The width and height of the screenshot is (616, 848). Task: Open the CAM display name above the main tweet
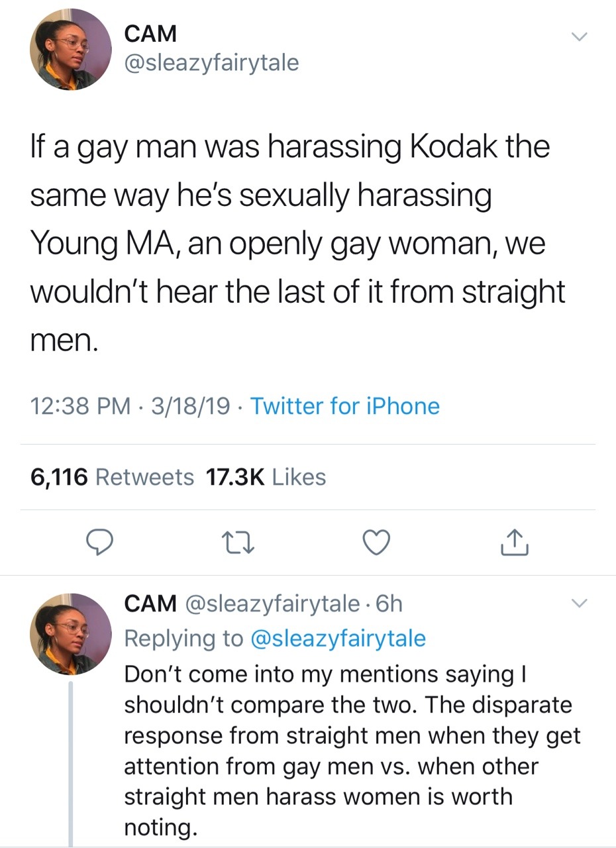[150, 32]
